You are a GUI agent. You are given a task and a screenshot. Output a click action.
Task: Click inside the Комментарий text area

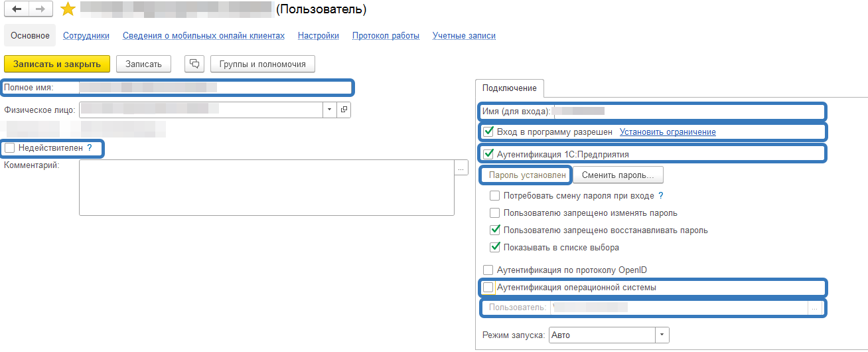pyautogui.click(x=265, y=188)
